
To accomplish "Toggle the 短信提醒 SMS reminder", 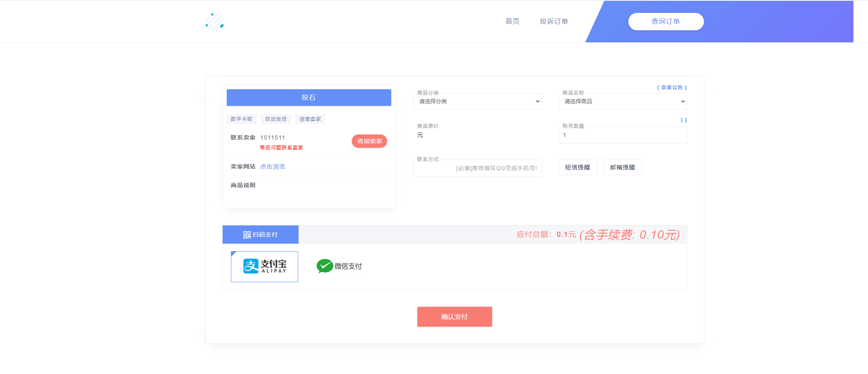I will [x=577, y=167].
